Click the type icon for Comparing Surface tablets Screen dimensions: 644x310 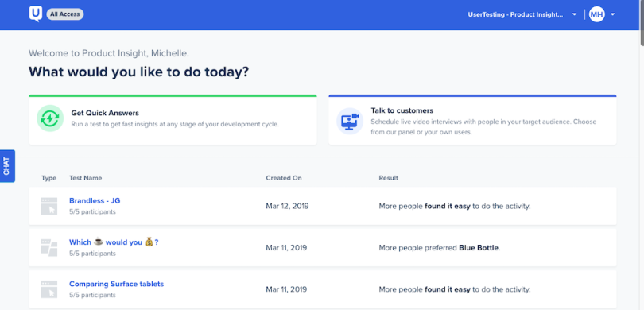(48, 289)
